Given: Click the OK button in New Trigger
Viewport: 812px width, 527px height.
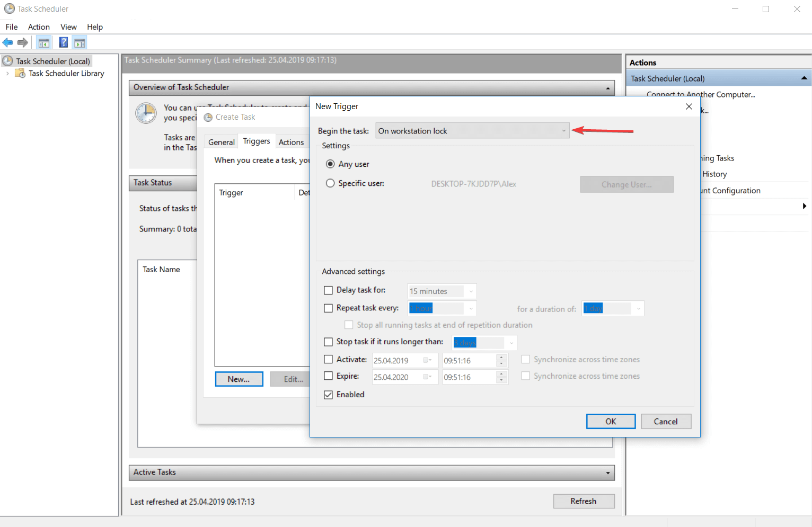Looking at the screenshot, I should [611, 421].
